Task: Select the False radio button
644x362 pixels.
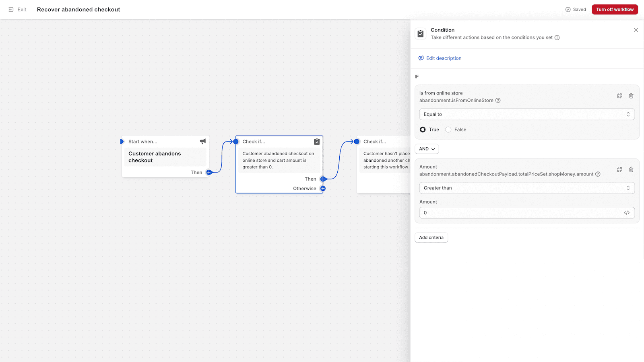Action: click(x=448, y=130)
